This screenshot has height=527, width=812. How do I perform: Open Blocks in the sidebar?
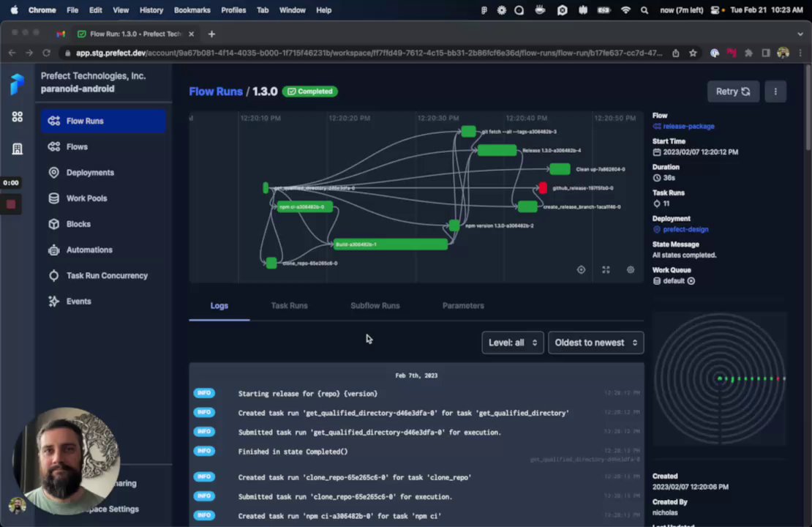(x=104, y=224)
